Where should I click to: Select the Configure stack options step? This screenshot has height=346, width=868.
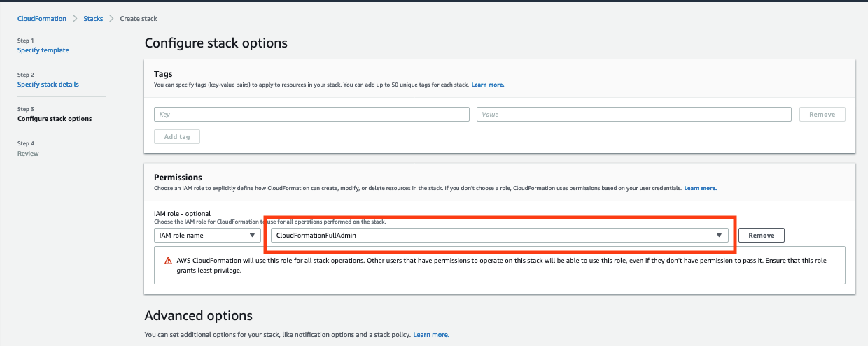[x=55, y=119]
